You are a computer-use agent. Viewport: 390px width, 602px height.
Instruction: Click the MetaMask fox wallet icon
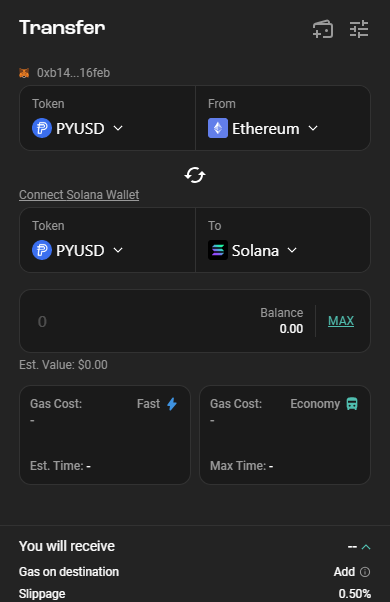click(x=24, y=73)
